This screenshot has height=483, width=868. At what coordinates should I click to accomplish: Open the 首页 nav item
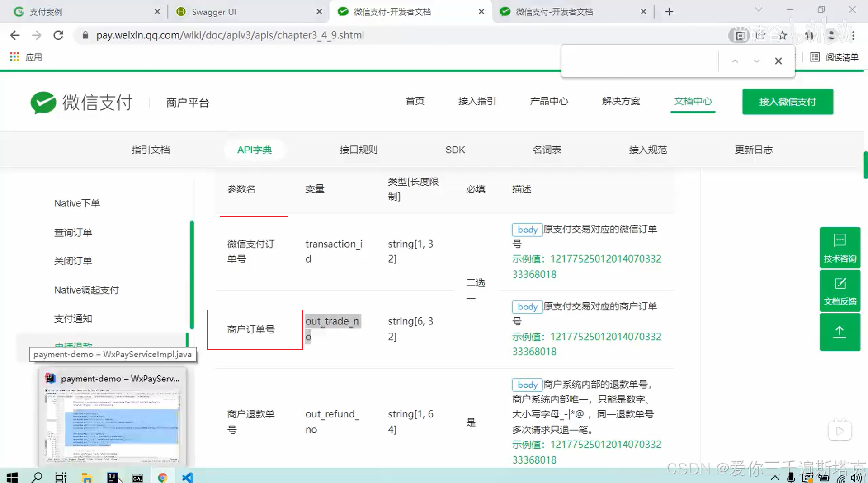(x=415, y=101)
